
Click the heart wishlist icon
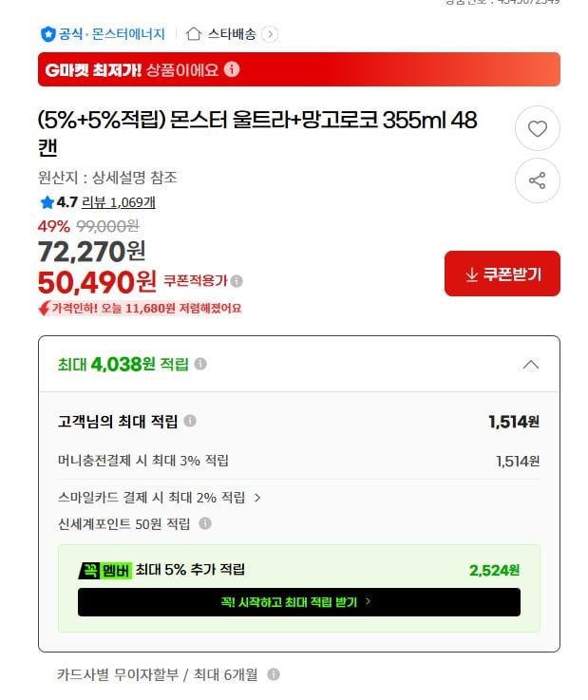(537, 129)
